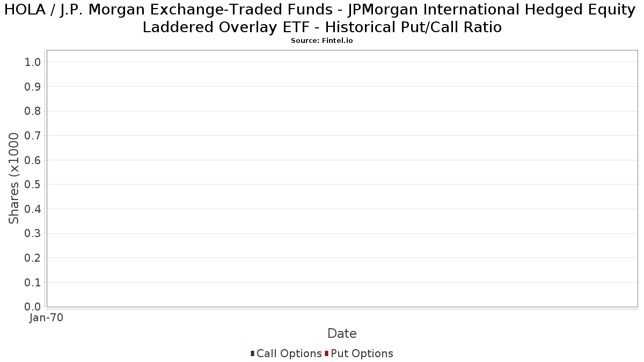The image size is (644, 362).
Task: Toggle the Call Options legend label
Action: click(x=289, y=353)
